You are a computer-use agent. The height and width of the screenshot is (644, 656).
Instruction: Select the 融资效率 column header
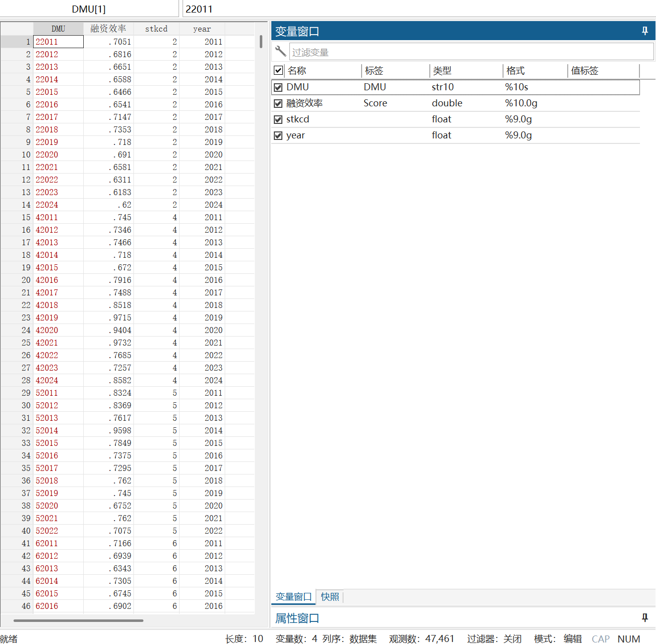pyautogui.click(x=108, y=29)
